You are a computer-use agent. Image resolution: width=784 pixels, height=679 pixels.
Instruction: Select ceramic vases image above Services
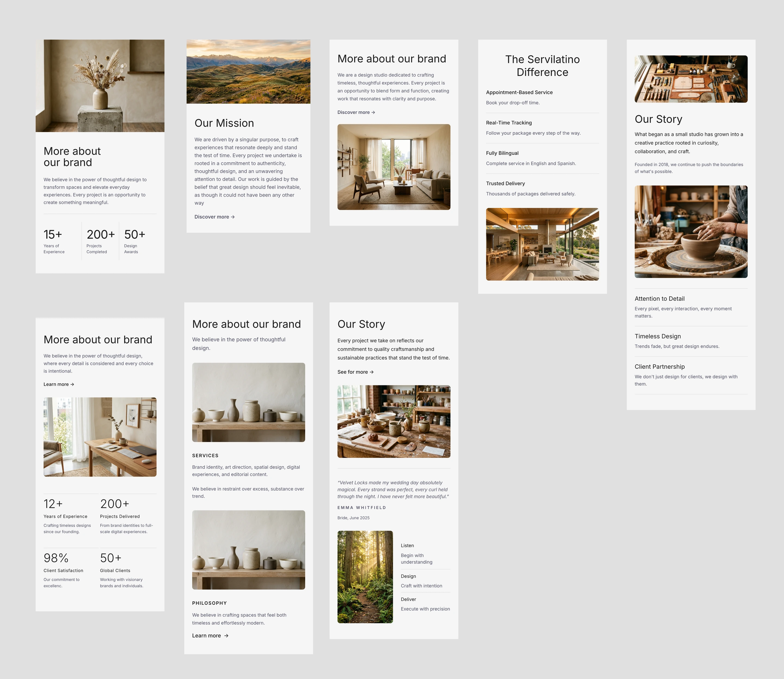click(x=248, y=403)
